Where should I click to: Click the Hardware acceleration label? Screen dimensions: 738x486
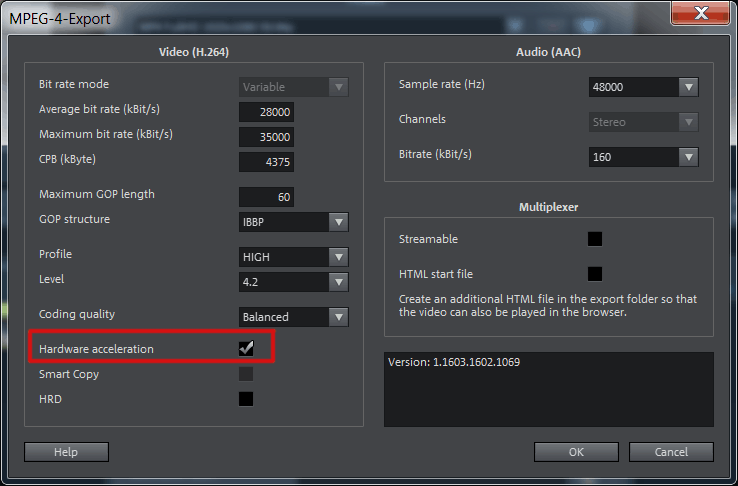[96, 349]
